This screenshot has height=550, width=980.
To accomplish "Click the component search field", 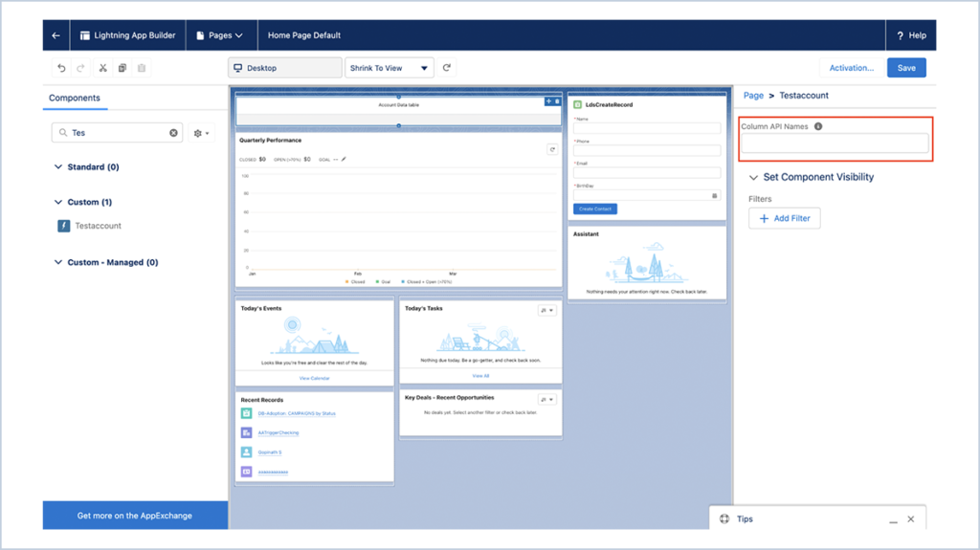I will click(117, 133).
